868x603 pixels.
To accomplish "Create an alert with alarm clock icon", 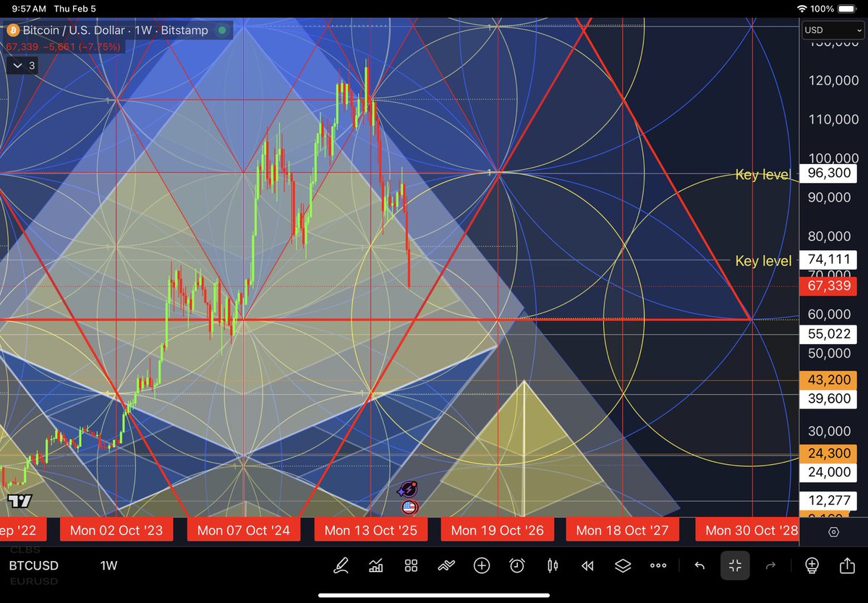I will [517, 565].
